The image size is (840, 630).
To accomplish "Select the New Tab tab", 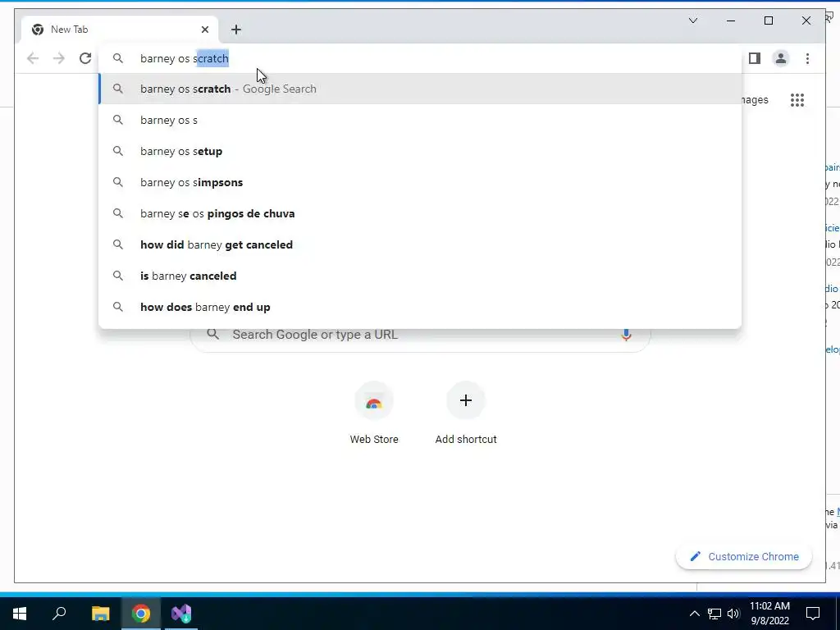I will (120, 30).
